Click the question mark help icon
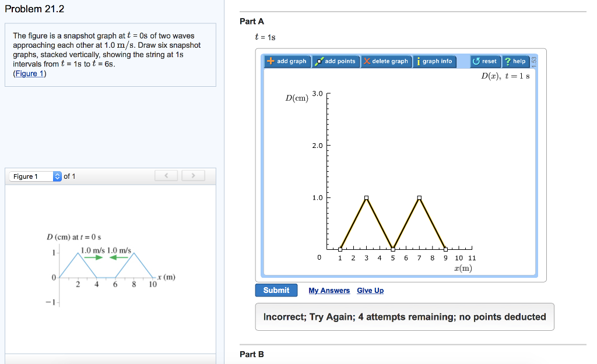The image size is (597, 364). coord(507,61)
